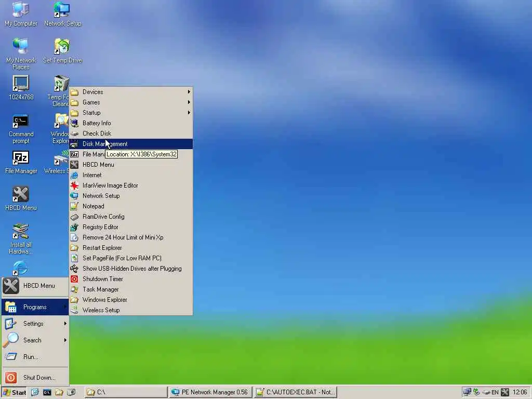Open Notepad from Programs menu
This screenshot has width=532, height=399.
131,206
